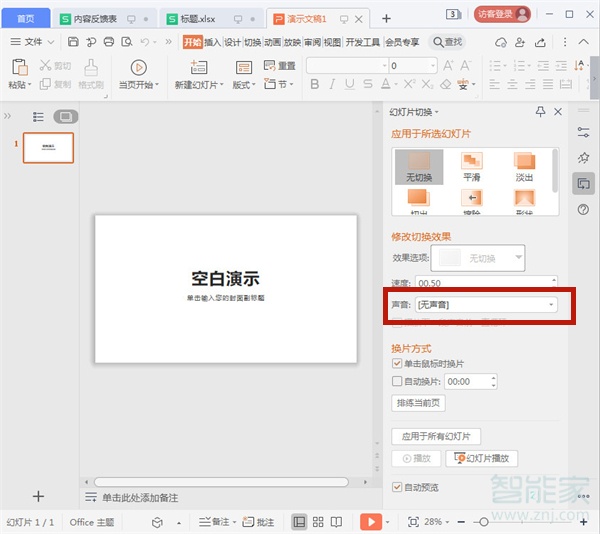Select the Format Painter brush

pyautogui.click(x=91, y=68)
